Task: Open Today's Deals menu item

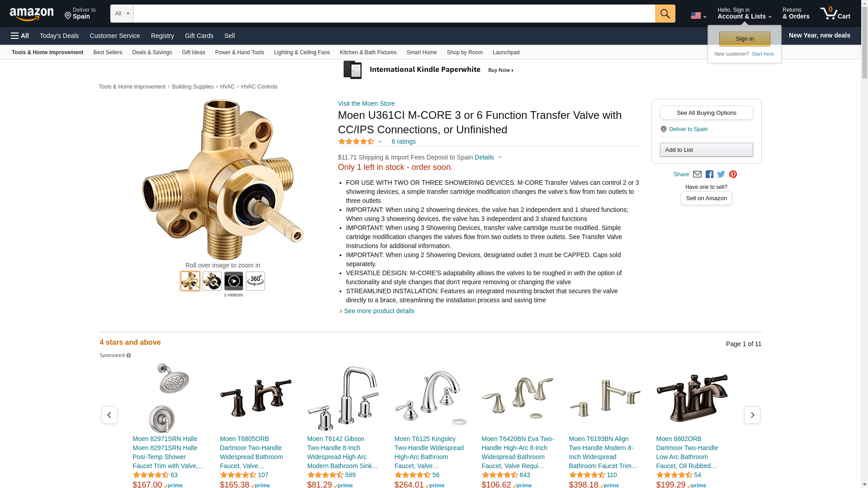Action: (x=59, y=36)
